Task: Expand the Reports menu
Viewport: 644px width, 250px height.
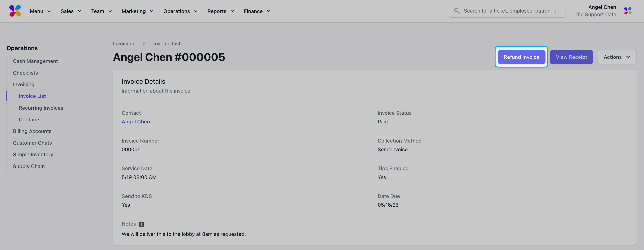Action: [221, 11]
